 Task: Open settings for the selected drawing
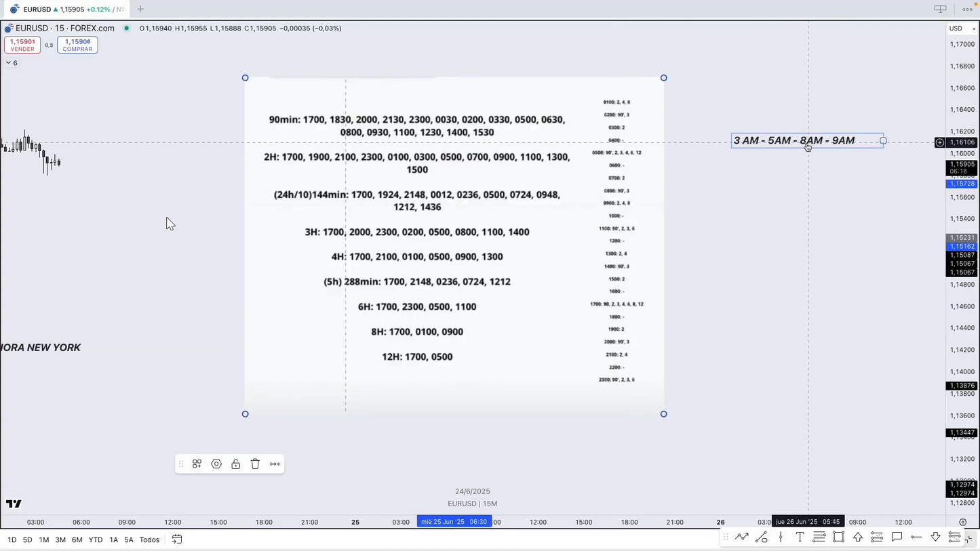(216, 464)
